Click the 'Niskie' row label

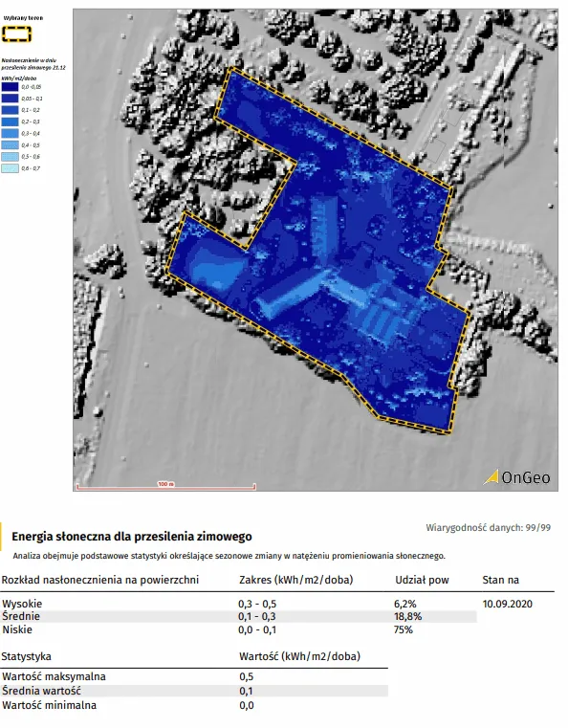[x=17, y=630]
